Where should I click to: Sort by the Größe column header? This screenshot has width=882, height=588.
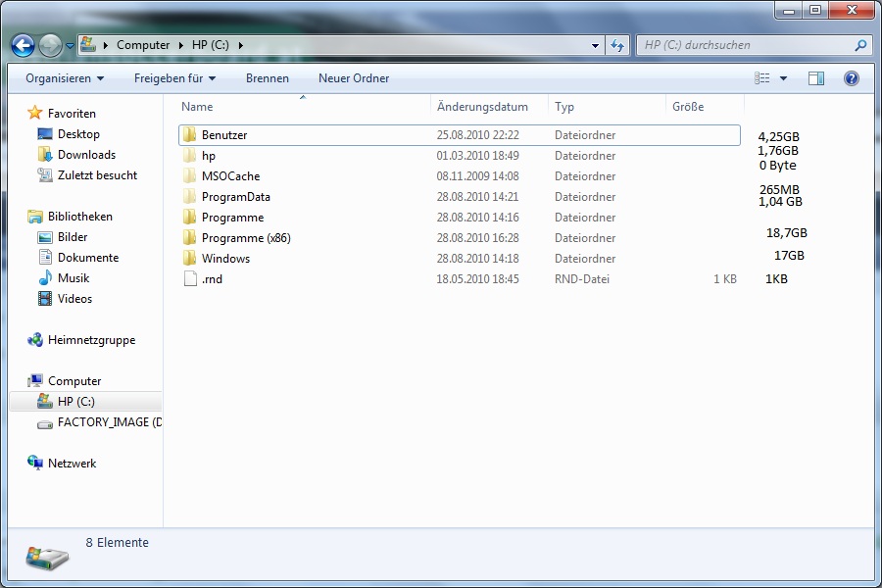pos(705,107)
